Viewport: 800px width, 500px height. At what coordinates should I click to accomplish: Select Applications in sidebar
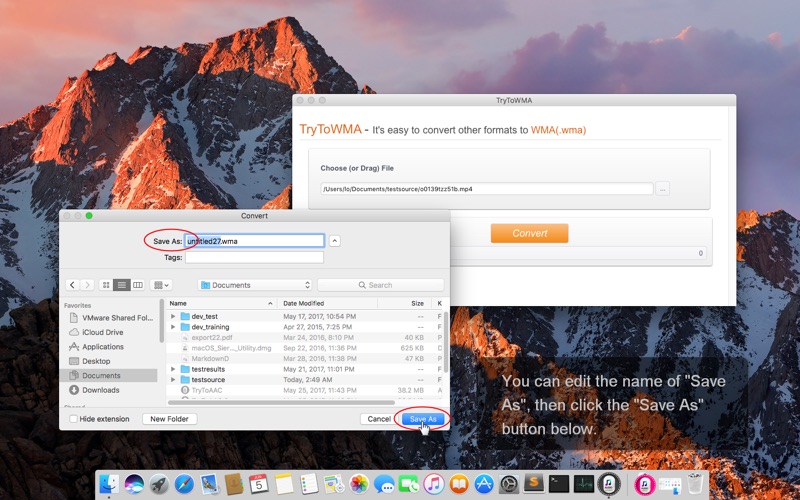tap(111, 346)
